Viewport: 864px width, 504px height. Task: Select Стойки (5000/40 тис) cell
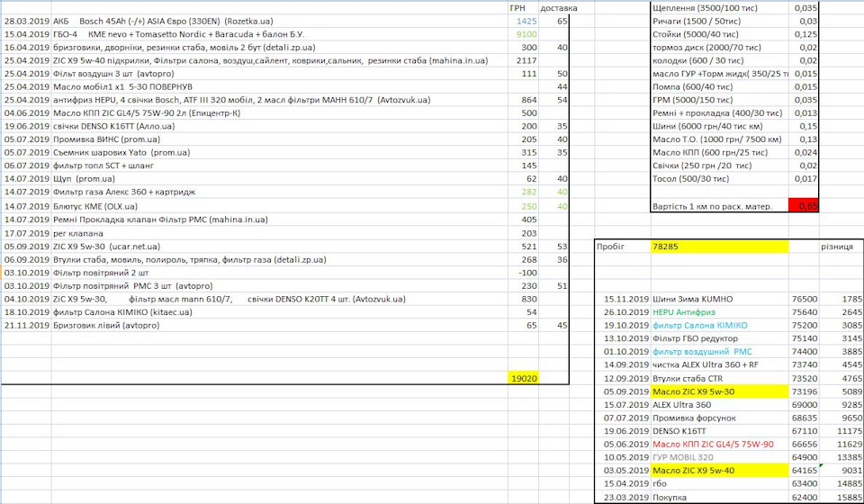(x=720, y=34)
